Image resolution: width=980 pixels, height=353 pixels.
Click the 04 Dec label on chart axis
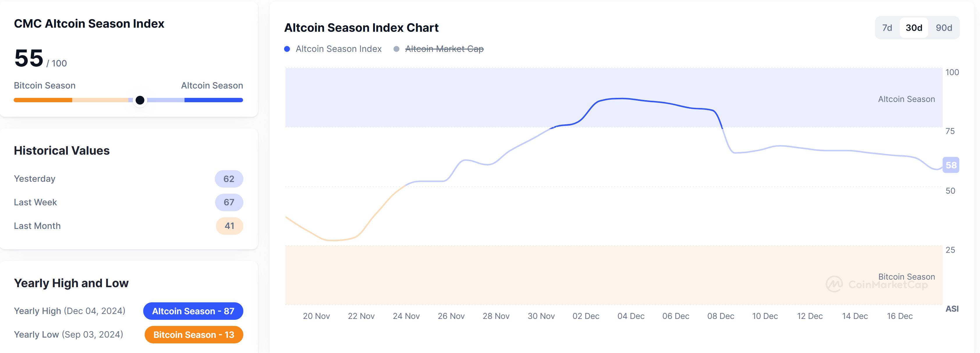pyautogui.click(x=631, y=316)
